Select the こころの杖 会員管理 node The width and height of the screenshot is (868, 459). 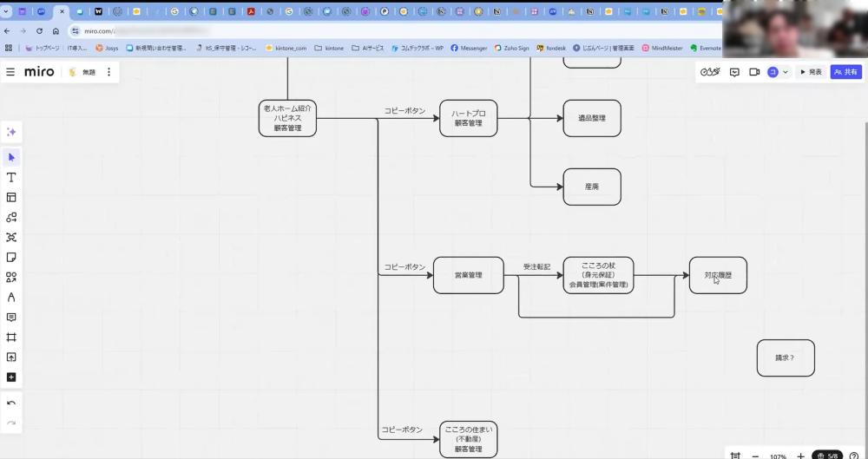click(x=598, y=275)
